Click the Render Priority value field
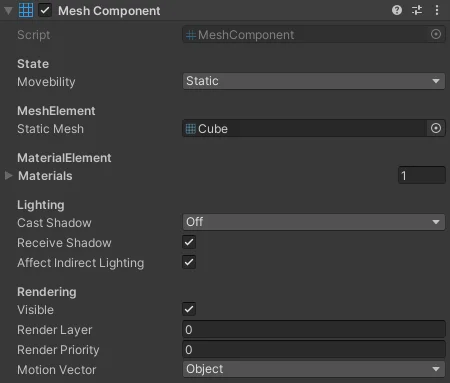Viewport: 450px width, 383px height. [x=314, y=350]
